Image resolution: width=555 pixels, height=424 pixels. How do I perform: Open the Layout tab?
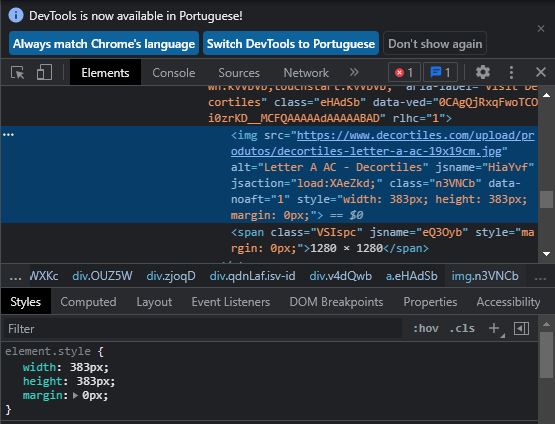click(x=154, y=302)
